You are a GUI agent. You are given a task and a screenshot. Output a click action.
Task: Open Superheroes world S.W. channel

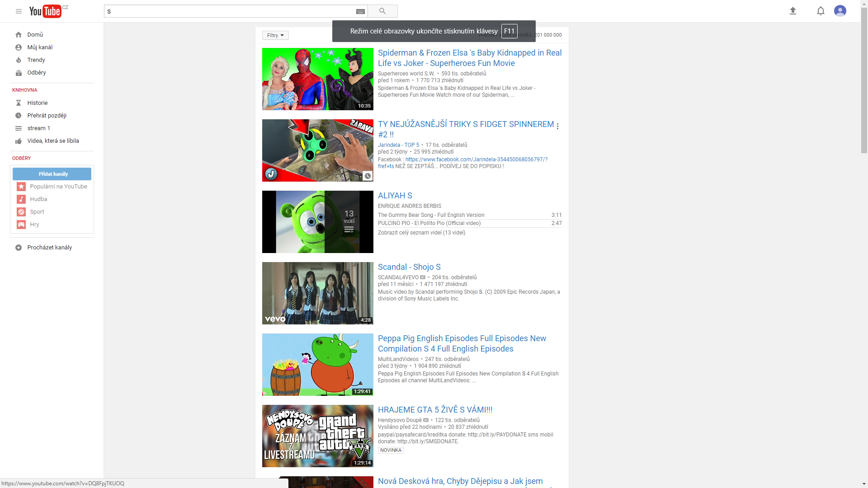(x=406, y=74)
